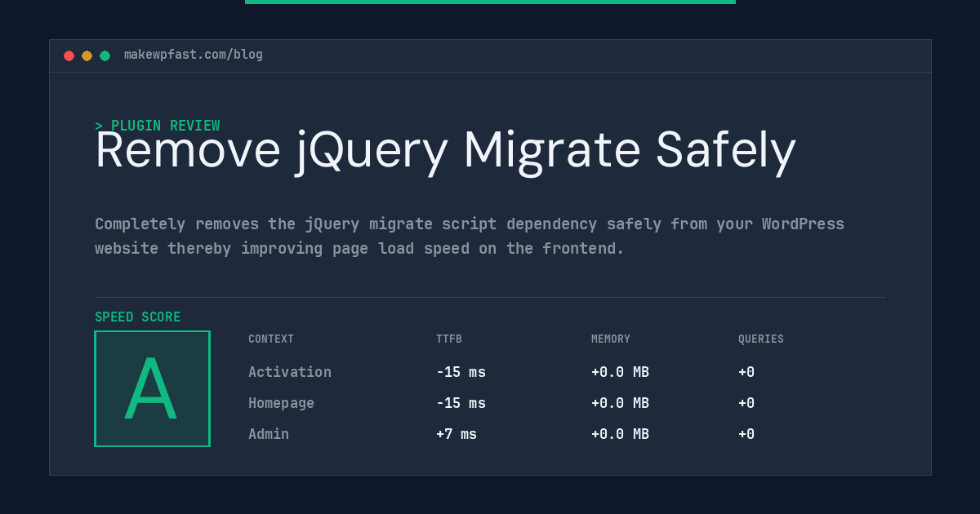Viewport: 980px width, 514px height.
Task: Click the Activation memory value +0.0 MB
Action: click(x=620, y=372)
